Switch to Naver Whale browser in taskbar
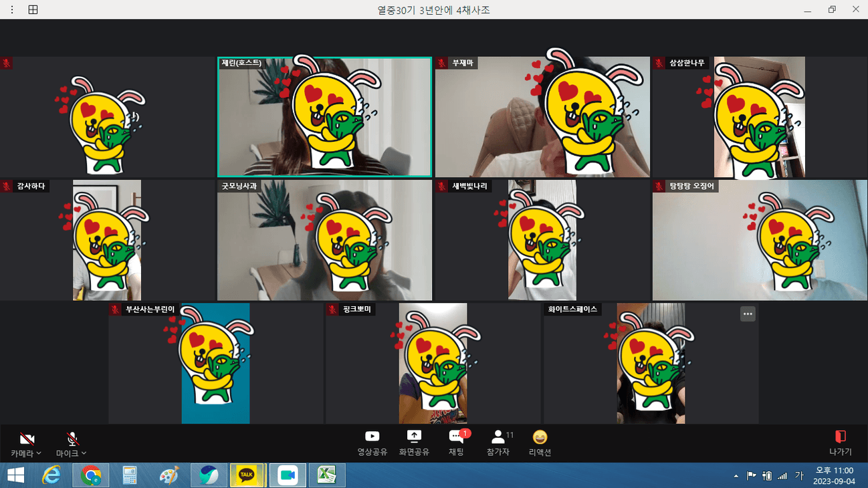This screenshot has height=488, width=868. [x=209, y=475]
